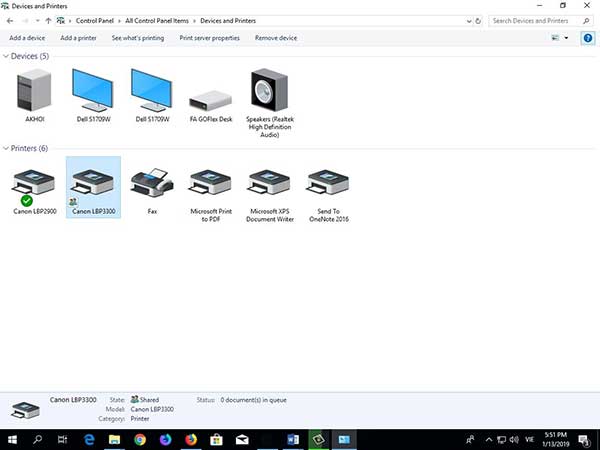Click the 'Printer' category value text
The width and height of the screenshot is (600, 450).
point(140,419)
